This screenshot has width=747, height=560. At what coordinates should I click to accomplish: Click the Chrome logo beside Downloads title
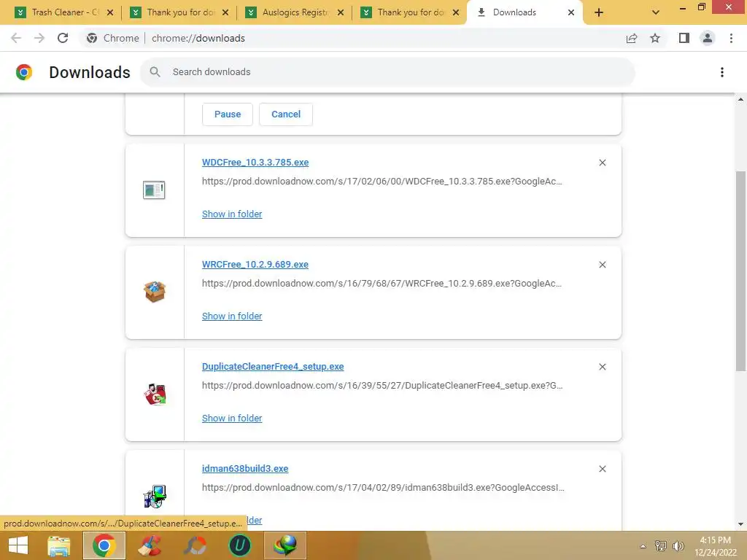coord(24,72)
